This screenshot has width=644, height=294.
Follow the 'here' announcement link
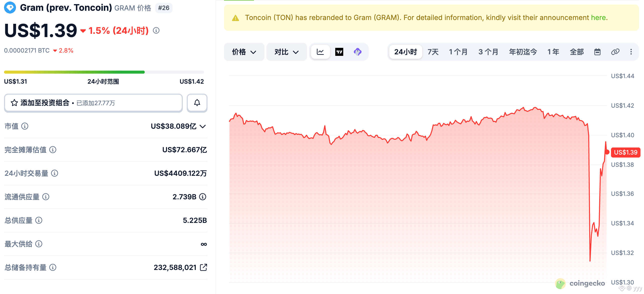598,18
